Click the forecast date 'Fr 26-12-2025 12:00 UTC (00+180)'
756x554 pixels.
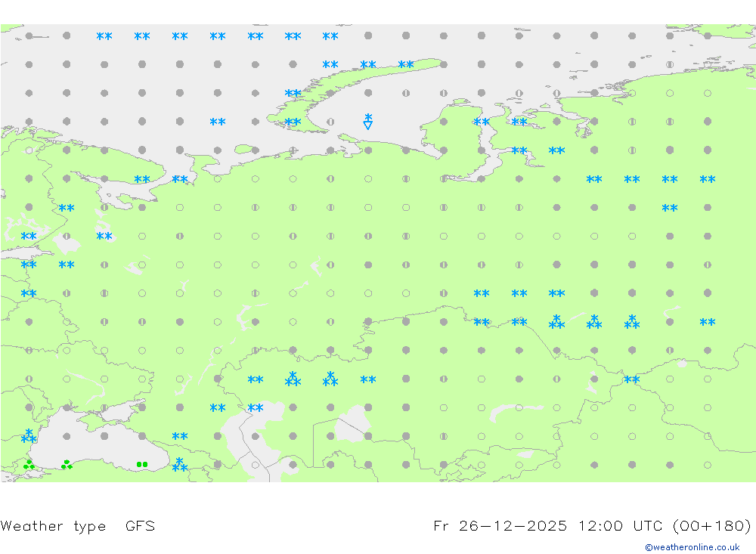(x=592, y=525)
